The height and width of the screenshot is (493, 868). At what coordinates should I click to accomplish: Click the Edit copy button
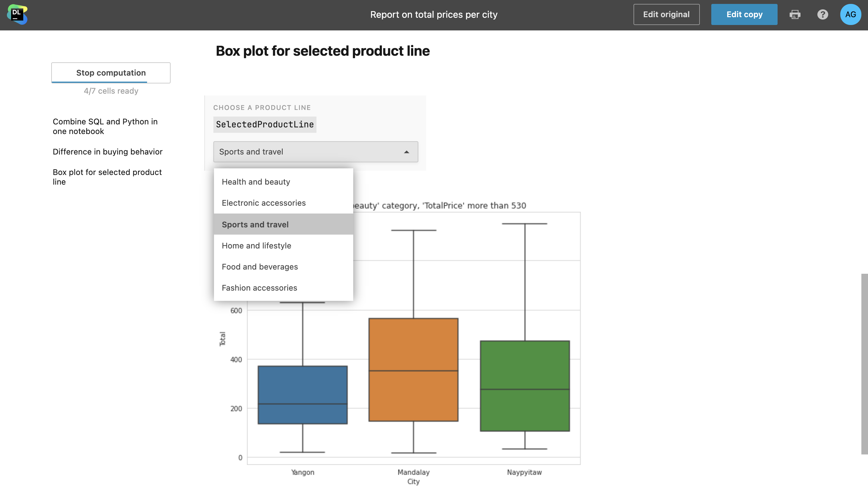click(x=744, y=14)
